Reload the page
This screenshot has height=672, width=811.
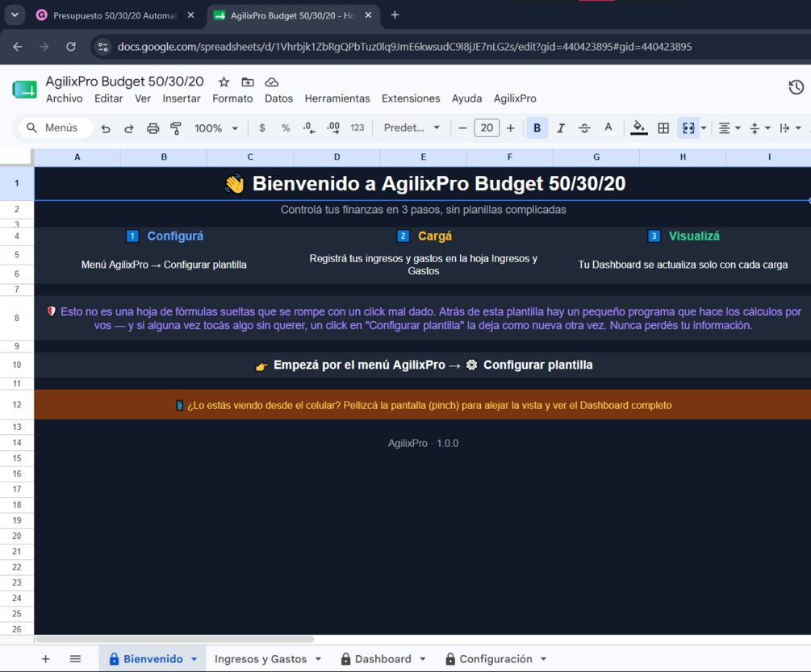coord(71,47)
